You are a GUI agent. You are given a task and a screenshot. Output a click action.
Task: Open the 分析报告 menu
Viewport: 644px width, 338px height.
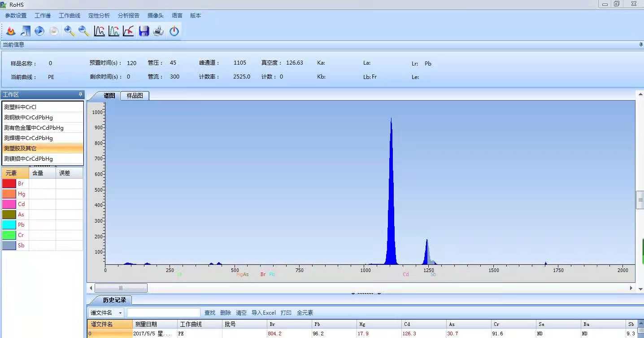129,15
